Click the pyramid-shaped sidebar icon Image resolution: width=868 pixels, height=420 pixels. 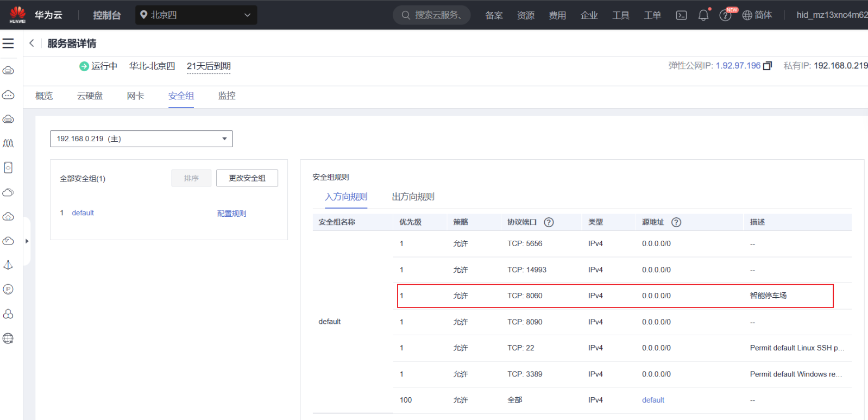[8, 265]
